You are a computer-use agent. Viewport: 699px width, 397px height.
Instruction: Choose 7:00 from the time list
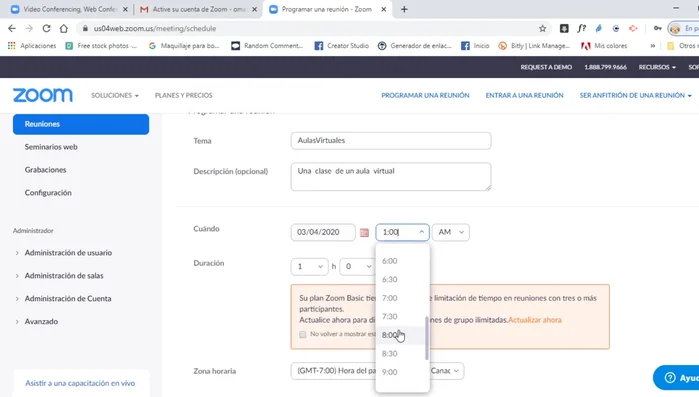(402, 298)
